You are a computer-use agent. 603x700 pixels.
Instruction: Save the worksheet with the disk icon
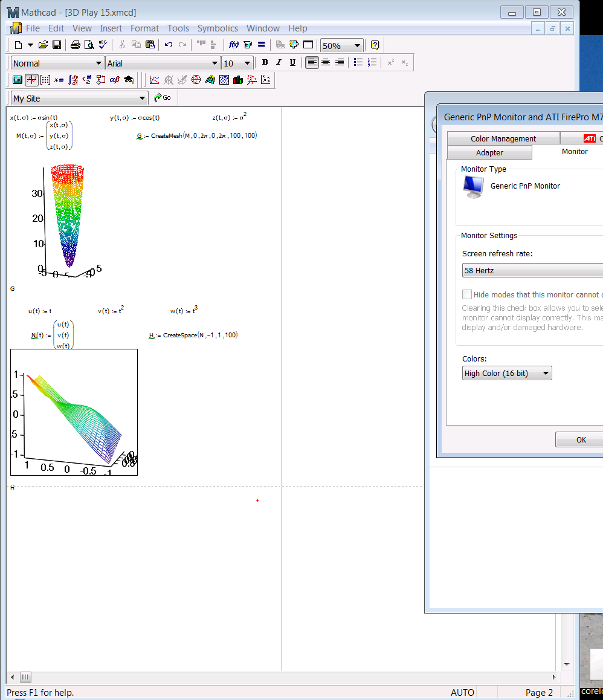tap(57, 45)
